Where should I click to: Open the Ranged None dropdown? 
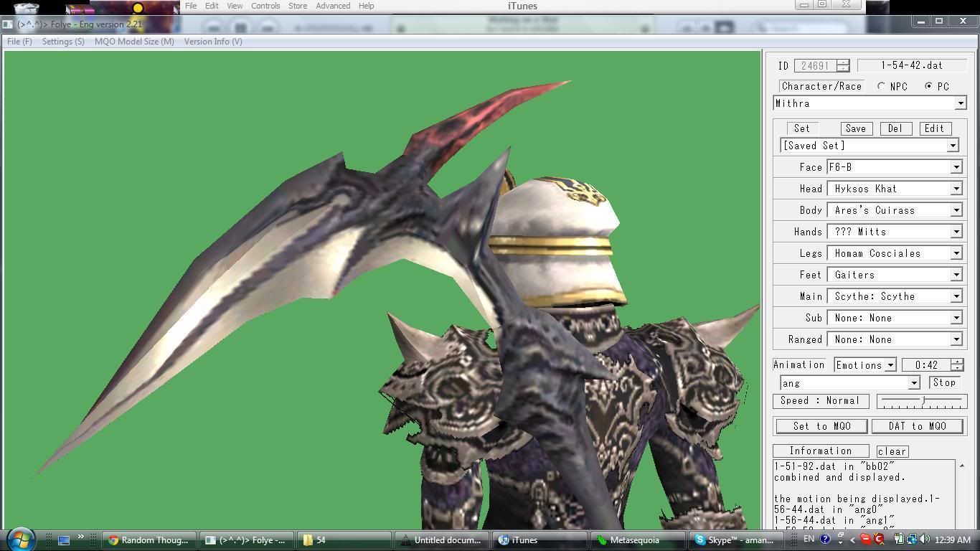[x=956, y=339]
